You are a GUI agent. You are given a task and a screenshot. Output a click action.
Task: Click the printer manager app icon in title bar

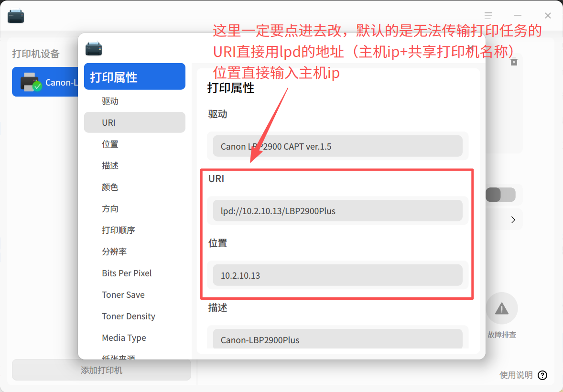point(16,16)
